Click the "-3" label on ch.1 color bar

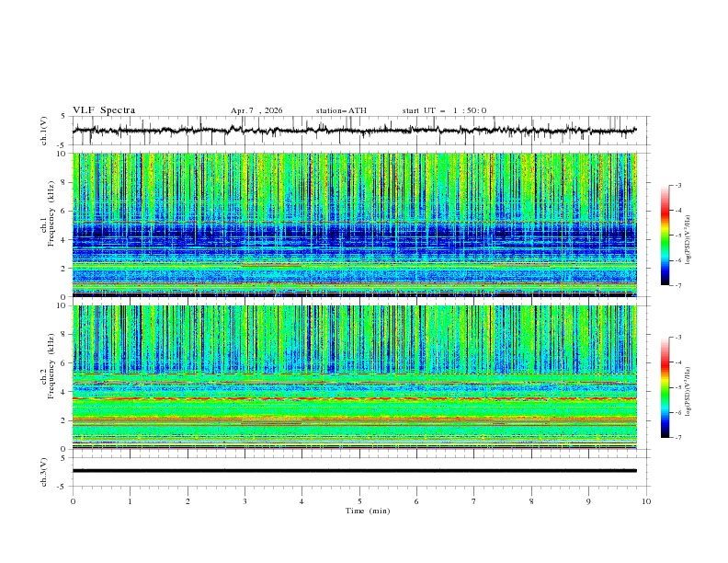[678, 185]
